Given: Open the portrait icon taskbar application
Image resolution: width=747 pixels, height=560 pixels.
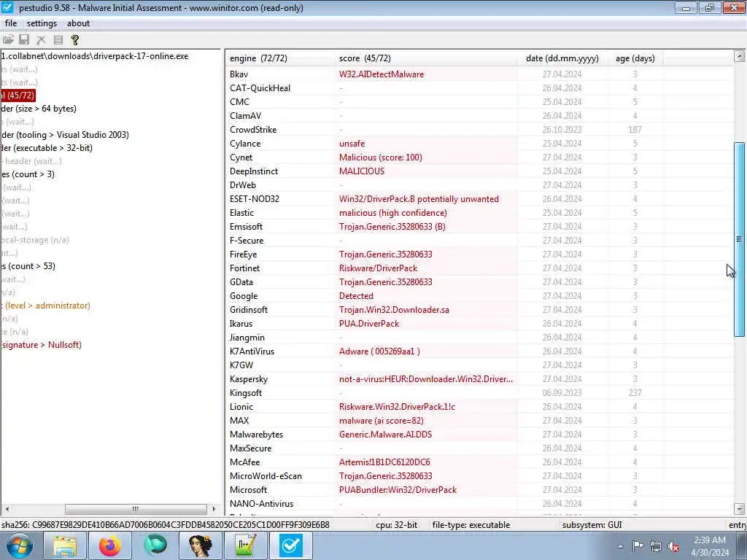Looking at the screenshot, I should point(201,545).
